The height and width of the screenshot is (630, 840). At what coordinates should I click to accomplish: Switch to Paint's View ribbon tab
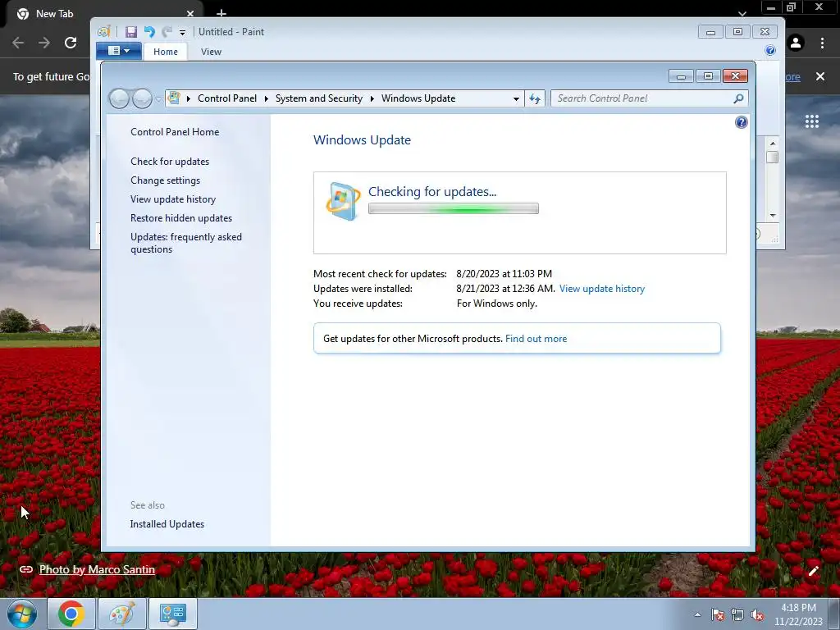point(211,52)
